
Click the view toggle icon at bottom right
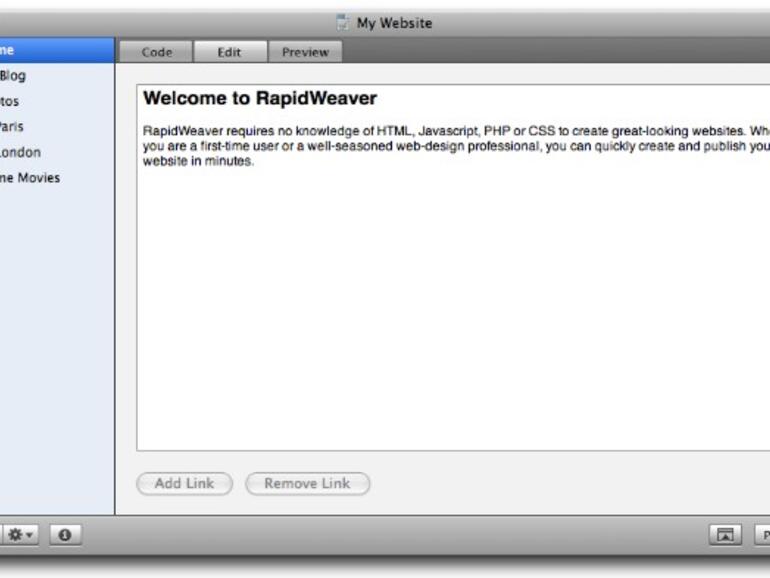(x=725, y=534)
